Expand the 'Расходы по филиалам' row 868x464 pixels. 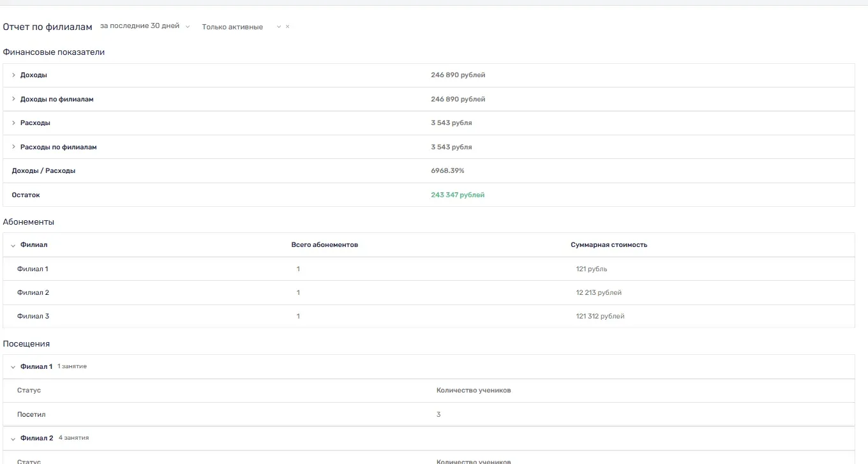coord(13,147)
